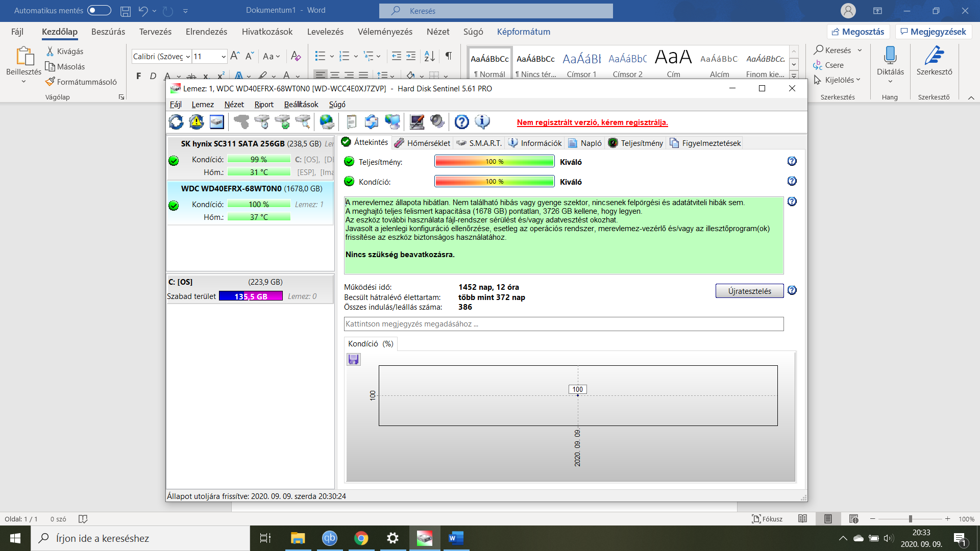
Task: Expand the multilevel list dropdown arrow
Action: pyautogui.click(x=379, y=57)
